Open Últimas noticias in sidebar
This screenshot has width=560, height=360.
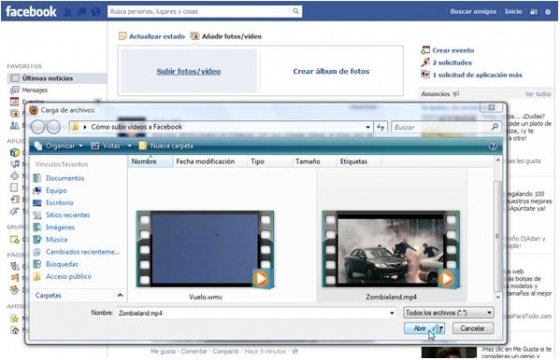tap(57, 78)
